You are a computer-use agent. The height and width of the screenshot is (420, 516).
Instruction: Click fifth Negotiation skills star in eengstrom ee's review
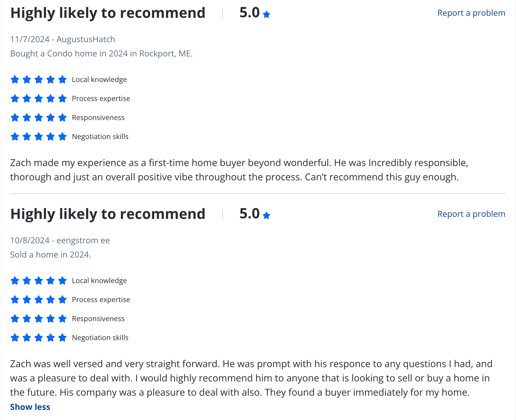coord(62,338)
